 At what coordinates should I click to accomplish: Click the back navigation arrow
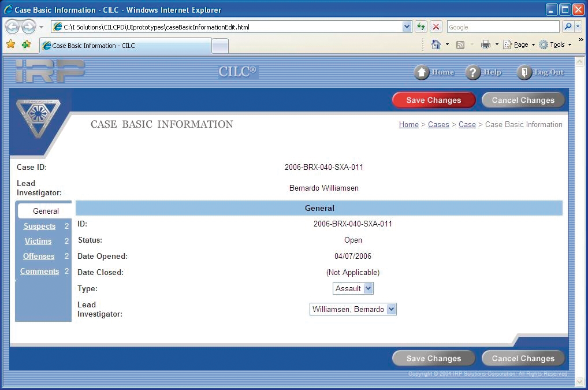pyautogui.click(x=12, y=27)
